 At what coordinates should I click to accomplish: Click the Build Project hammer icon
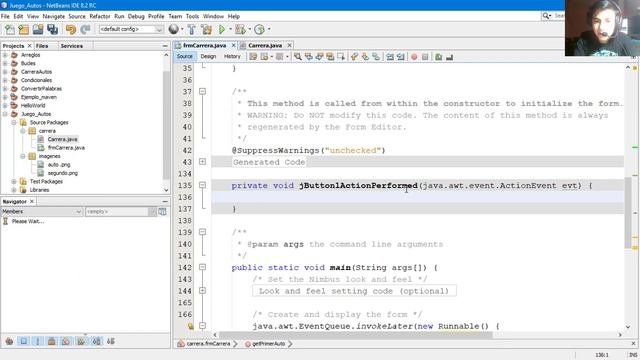click(x=191, y=29)
